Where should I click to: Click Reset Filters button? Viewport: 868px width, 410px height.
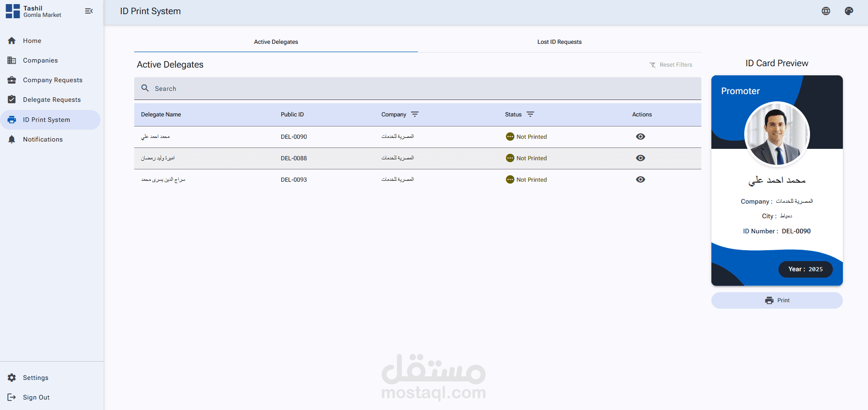[671, 65]
